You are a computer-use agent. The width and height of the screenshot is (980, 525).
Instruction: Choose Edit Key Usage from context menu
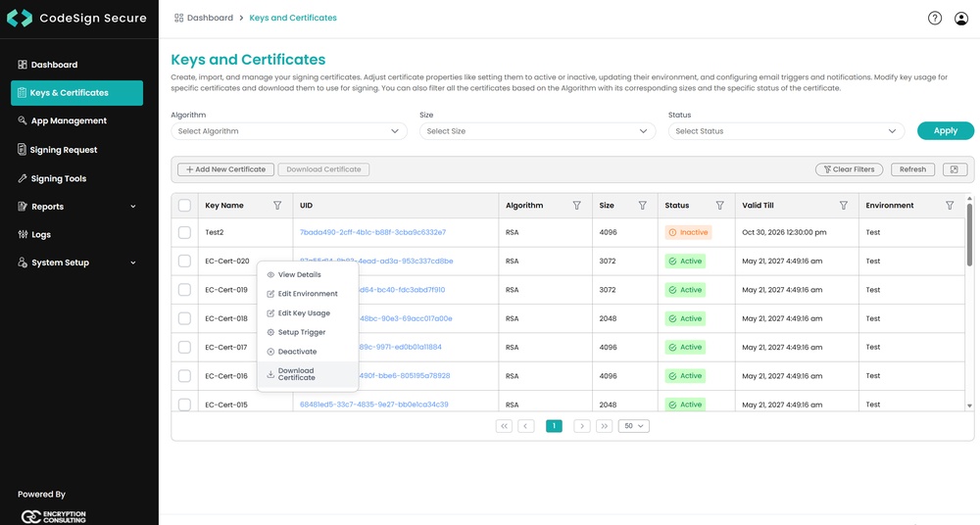click(308, 313)
